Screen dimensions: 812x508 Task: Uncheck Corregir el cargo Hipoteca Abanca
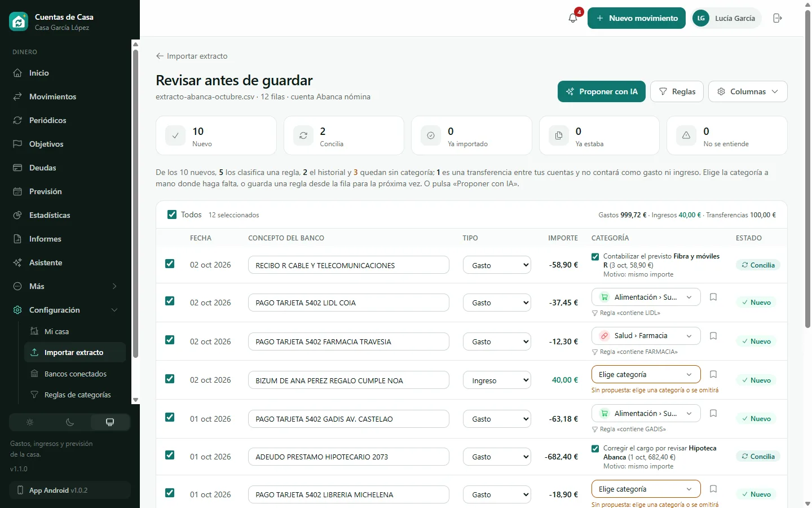click(x=595, y=449)
